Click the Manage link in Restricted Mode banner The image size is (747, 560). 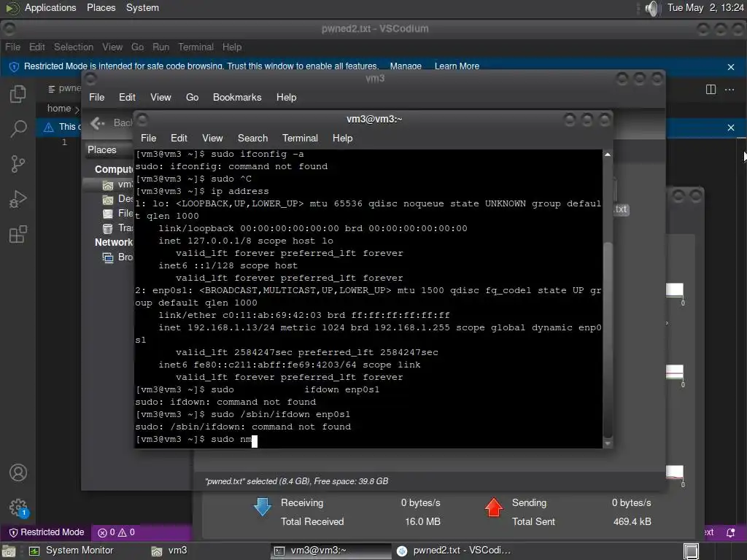(406, 66)
